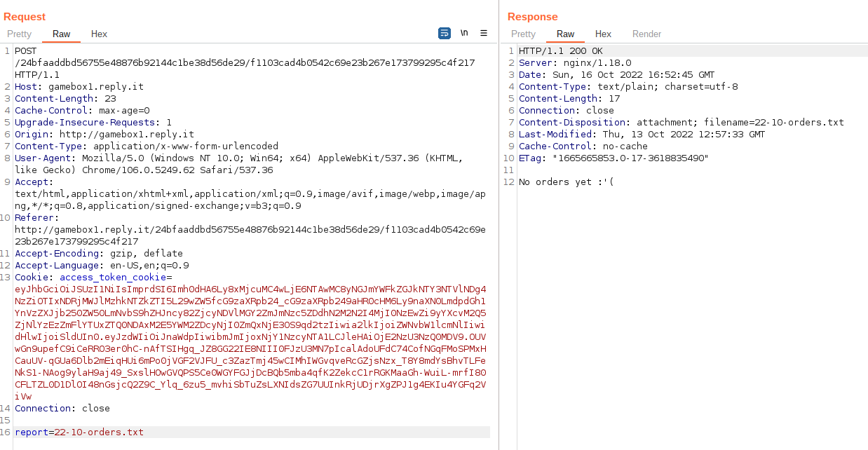
Task: Click the HTTP/1.1 200 OK status line
Action: (x=560, y=51)
